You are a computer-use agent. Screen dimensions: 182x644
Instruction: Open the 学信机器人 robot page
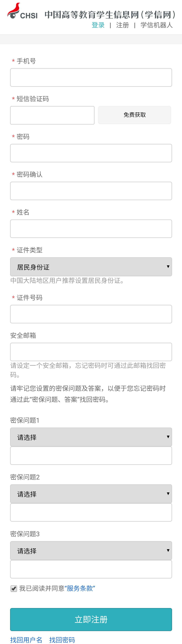(156, 25)
